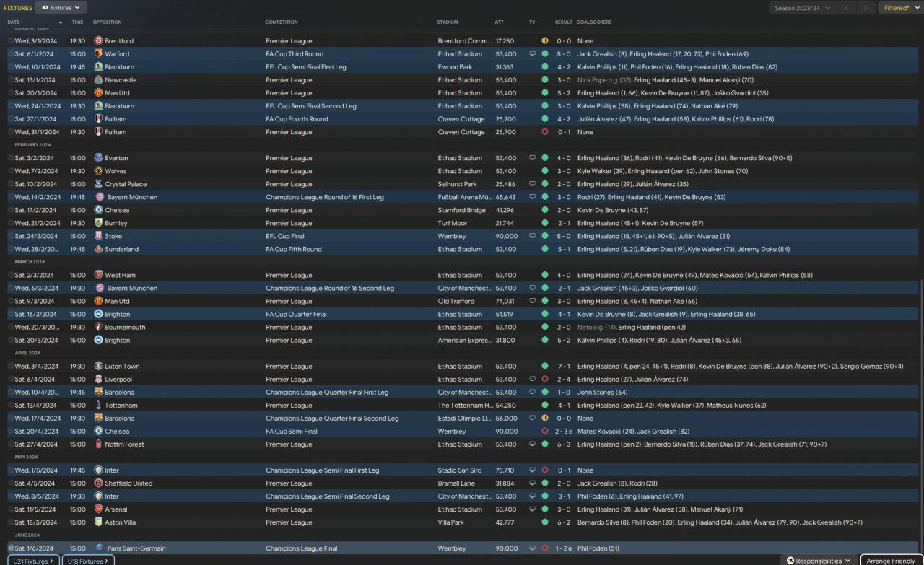924x565 pixels.
Task: Click the Paris Saint-Germain club badge
Action: tap(100, 548)
